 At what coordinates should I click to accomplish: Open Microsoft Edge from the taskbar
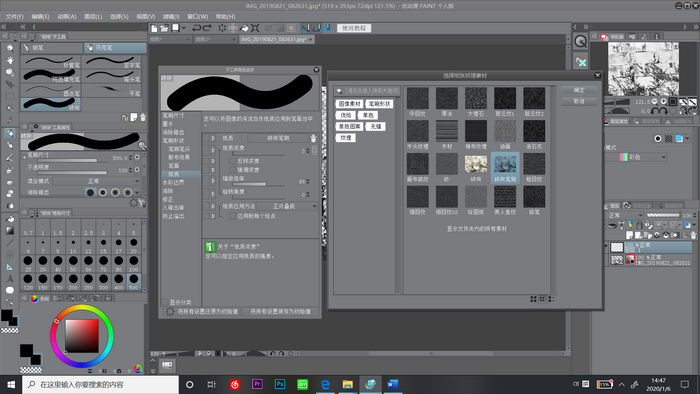pos(325,384)
